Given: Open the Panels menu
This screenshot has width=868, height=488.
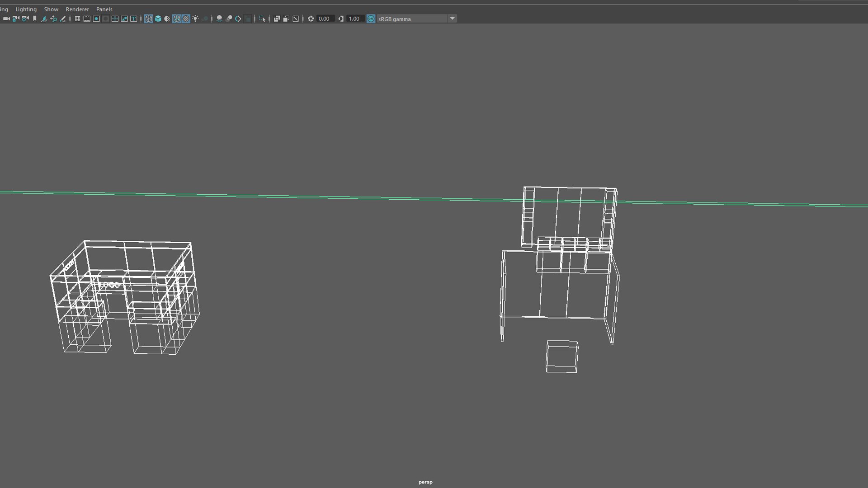Looking at the screenshot, I should [x=104, y=9].
